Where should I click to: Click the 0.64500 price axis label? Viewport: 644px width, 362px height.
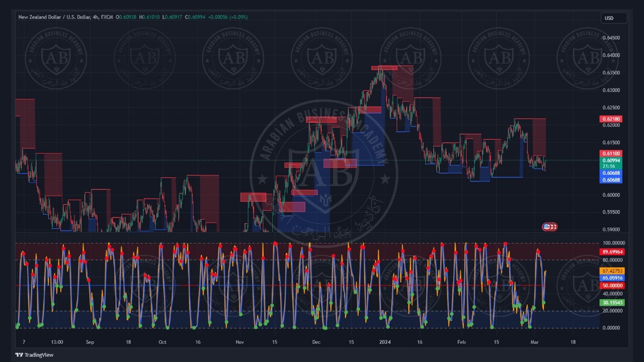tap(611, 38)
